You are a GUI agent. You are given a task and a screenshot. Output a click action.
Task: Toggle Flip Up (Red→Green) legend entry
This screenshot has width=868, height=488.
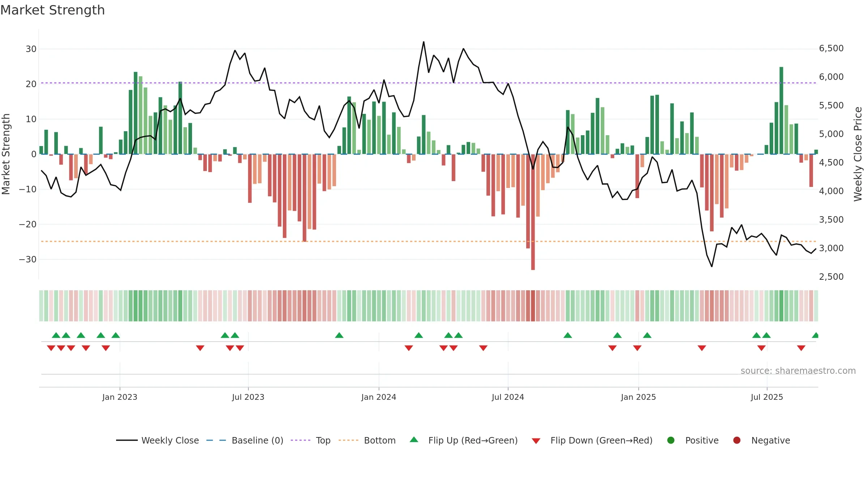(464, 440)
